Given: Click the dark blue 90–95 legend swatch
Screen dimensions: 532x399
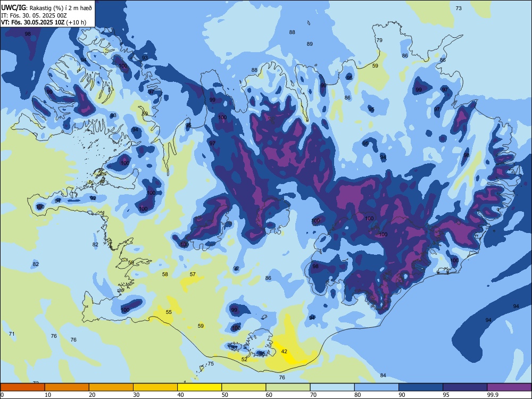Looking at the screenshot, I should coord(421,387).
